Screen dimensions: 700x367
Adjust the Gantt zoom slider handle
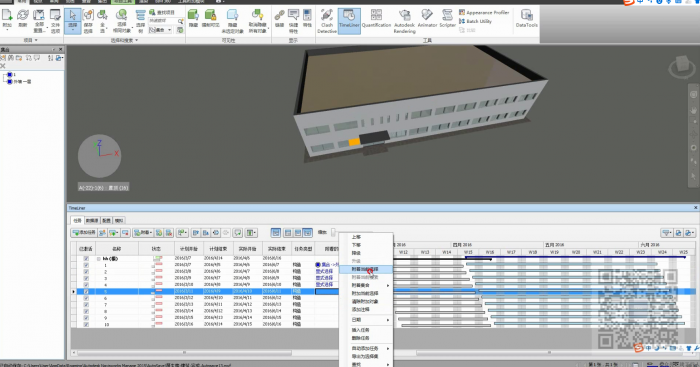point(333,232)
